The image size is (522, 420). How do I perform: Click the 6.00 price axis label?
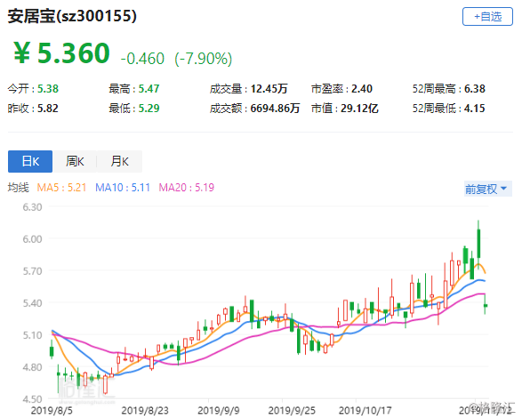[x=32, y=238]
